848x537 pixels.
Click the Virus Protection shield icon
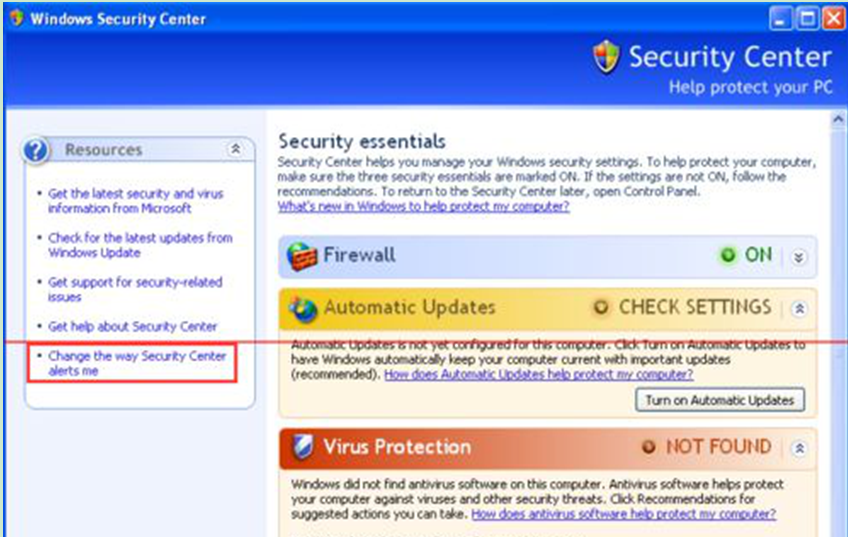coord(302,447)
